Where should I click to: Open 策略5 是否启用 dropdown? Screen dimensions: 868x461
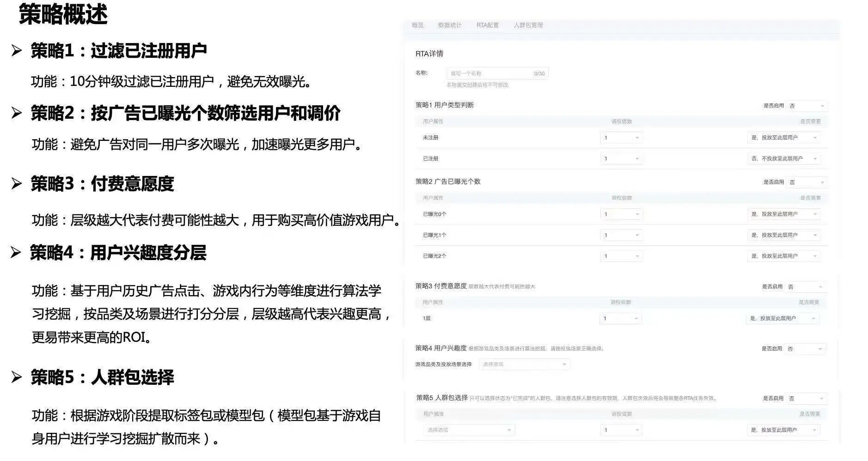pos(807,398)
